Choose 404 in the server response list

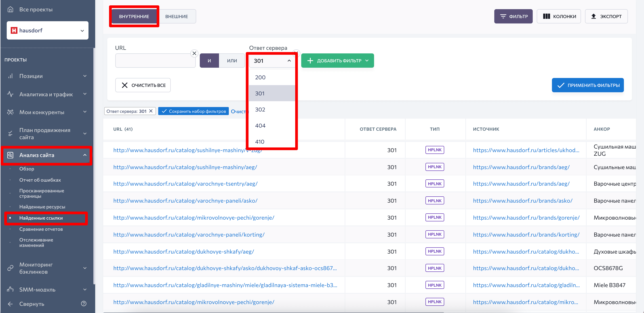[272, 126]
